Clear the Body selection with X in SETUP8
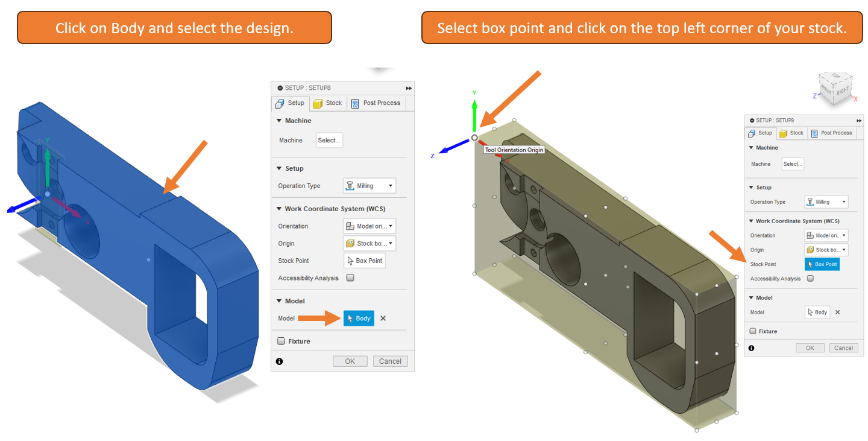The width and height of the screenshot is (868, 441). [x=383, y=319]
